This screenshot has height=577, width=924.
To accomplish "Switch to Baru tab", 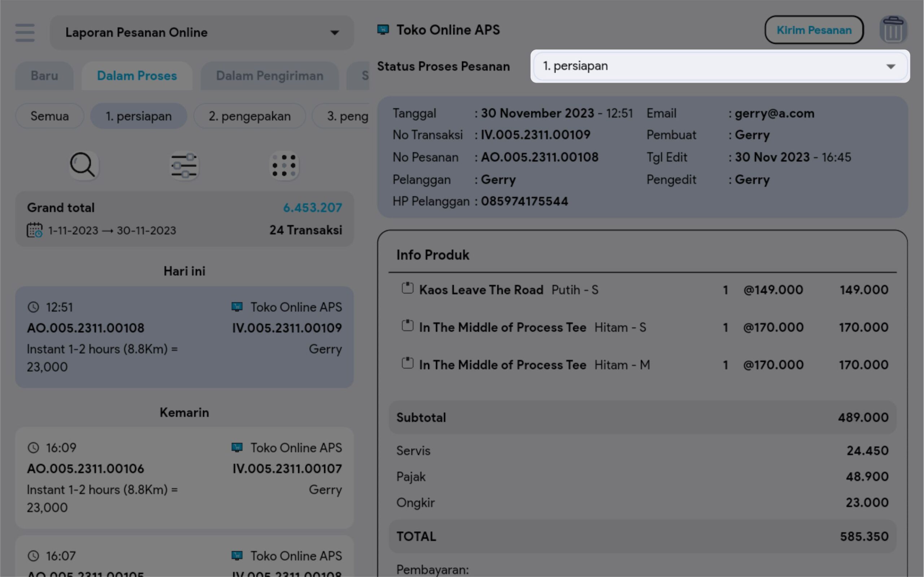I will [x=44, y=76].
